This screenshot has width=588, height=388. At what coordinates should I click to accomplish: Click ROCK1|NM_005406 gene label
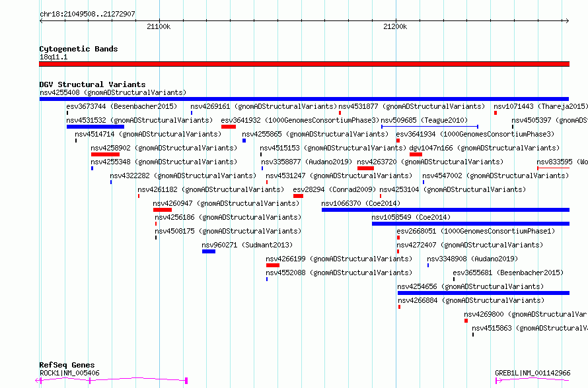pyautogui.click(x=70, y=373)
